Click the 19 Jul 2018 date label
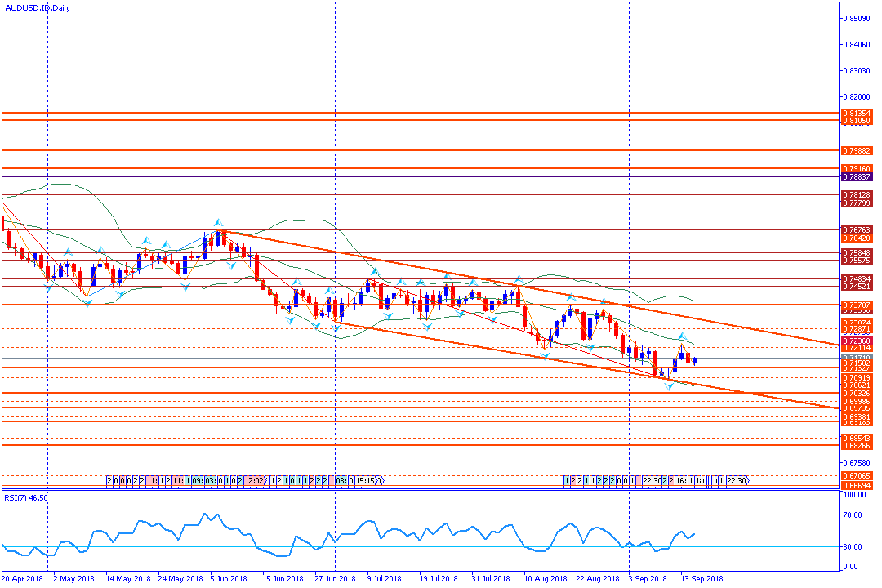The width and height of the screenshot is (882, 588). click(439, 578)
